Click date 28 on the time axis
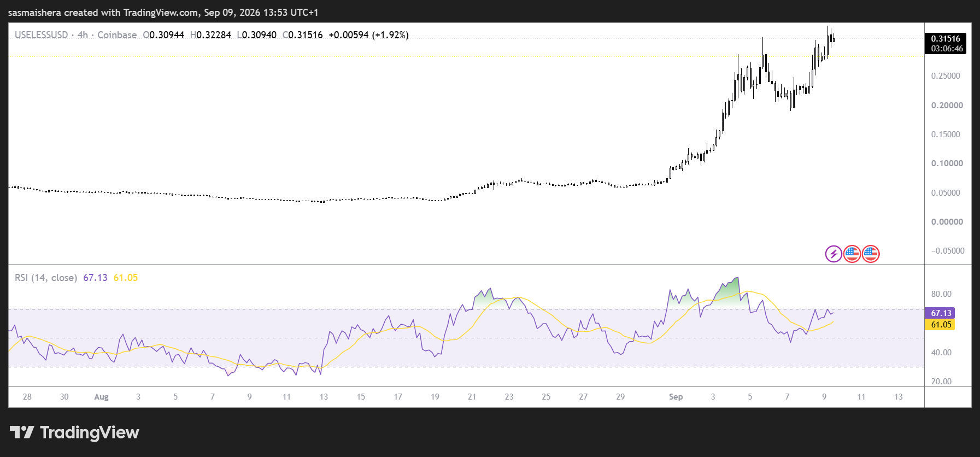980x457 pixels. [27, 397]
